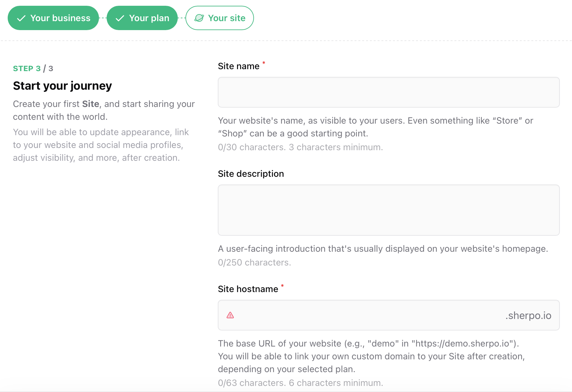Select the completed Your plan step
Image resolution: width=572 pixels, height=392 pixels.
142,18
